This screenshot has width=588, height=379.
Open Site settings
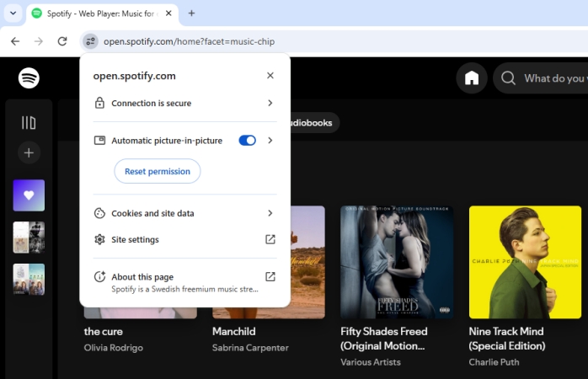point(184,239)
